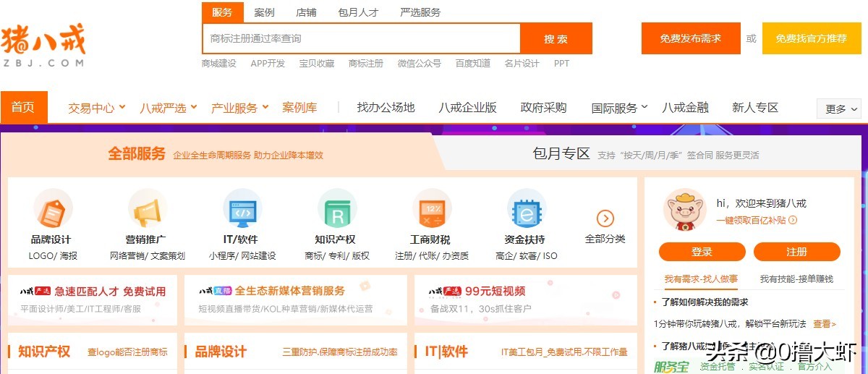Select the 案例 search tab

pos(264,12)
